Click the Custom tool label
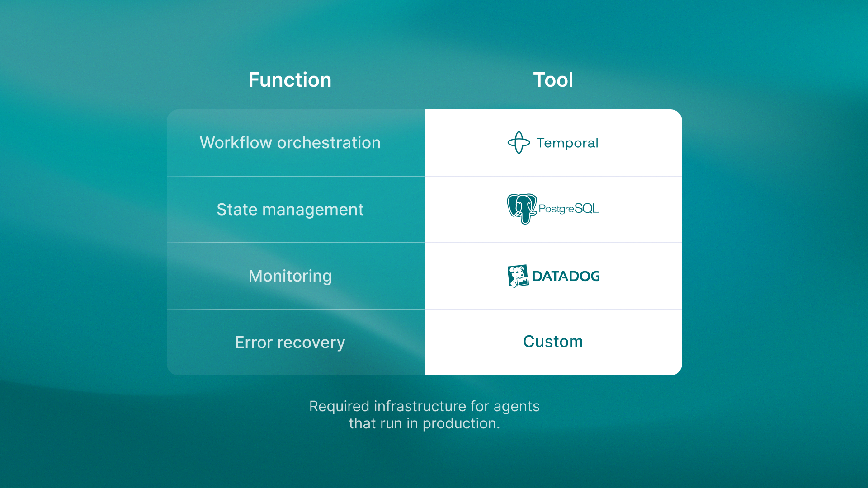Image resolution: width=868 pixels, height=488 pixels. tap(552, 342)
